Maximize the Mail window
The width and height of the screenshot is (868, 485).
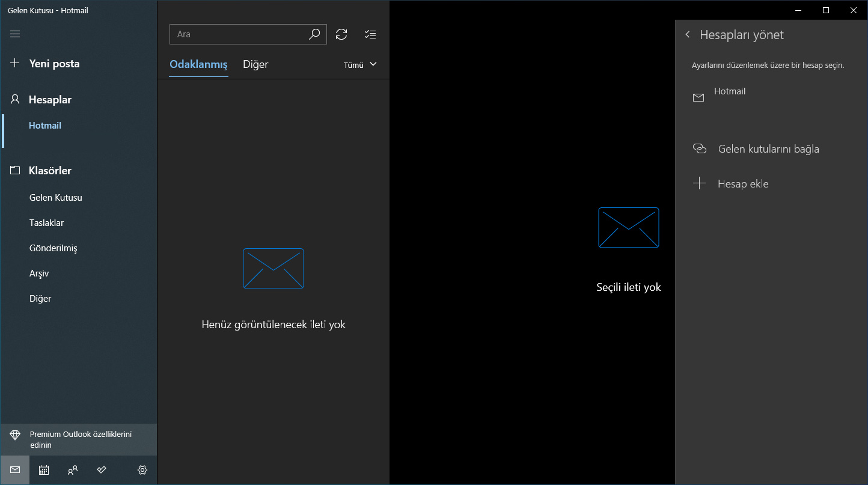[x=826, y=10]
